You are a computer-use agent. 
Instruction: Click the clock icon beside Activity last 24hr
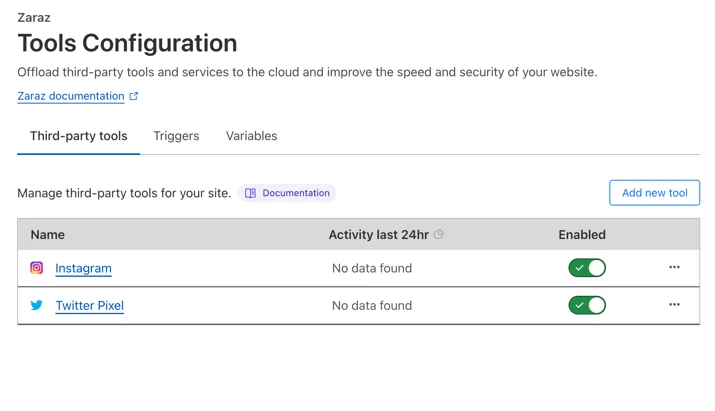click(439, 234)
